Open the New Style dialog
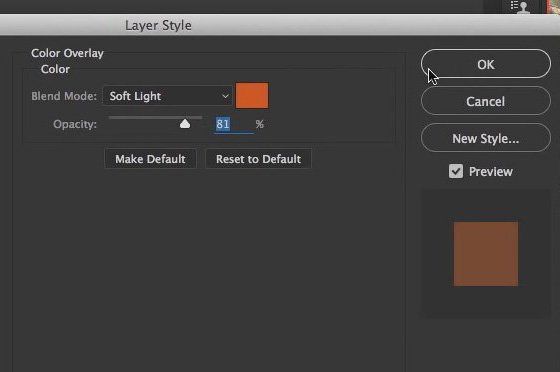 486,138
